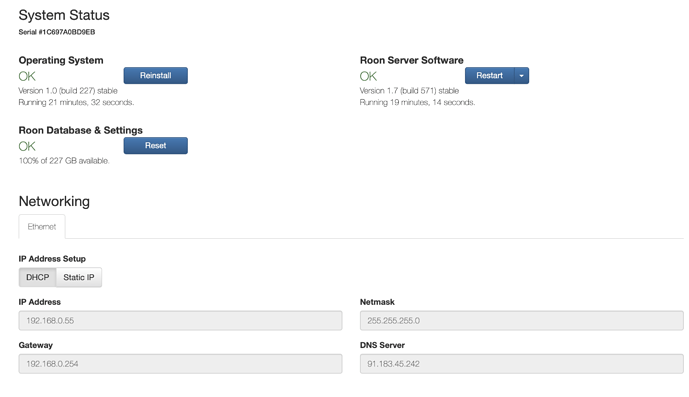Click the Gateway label
The height and width of the screenshot is (397, 689).
pyautogui.click(x=36, y=345)
